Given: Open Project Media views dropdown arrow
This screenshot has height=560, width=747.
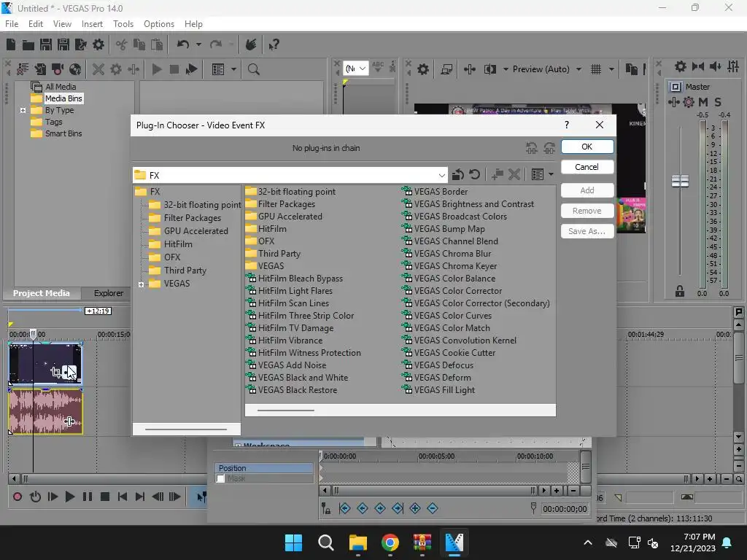Looking at the screenshot, I should [233, 69].
